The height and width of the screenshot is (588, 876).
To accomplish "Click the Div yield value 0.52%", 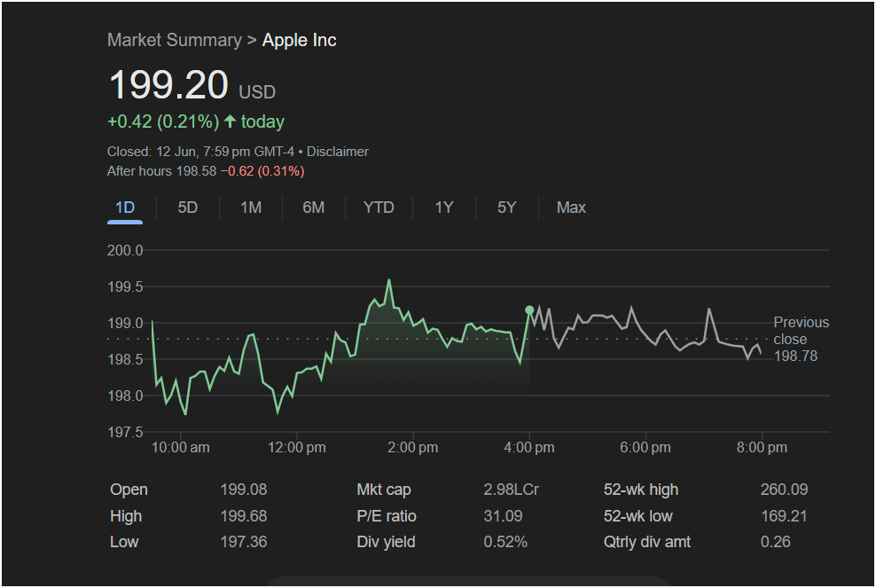I will pos(505,542).
